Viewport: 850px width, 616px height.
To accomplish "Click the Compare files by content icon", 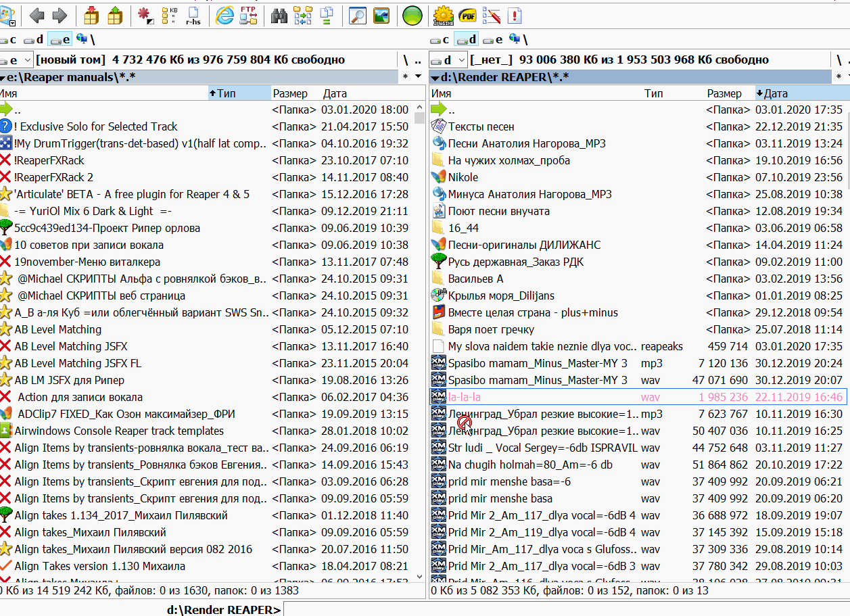I will [x=327, y=15].
